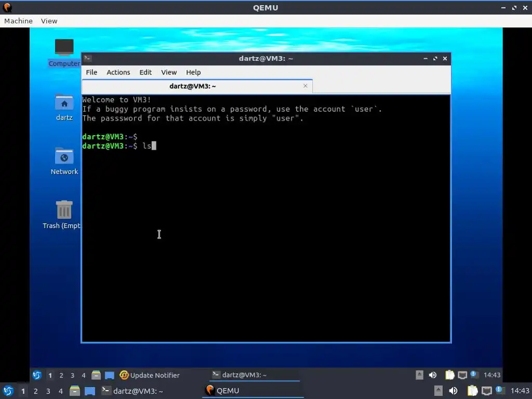Click the QEMU logo in title bar
Viewport: 532px width, 399px height.
7,7
